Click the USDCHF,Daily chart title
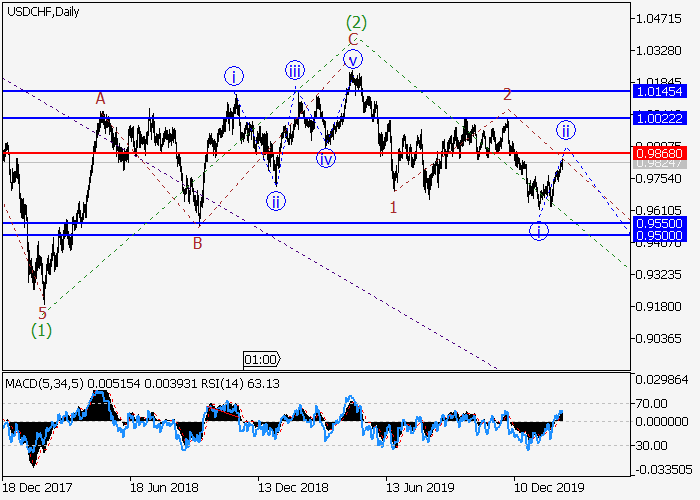 coord(42,11)
